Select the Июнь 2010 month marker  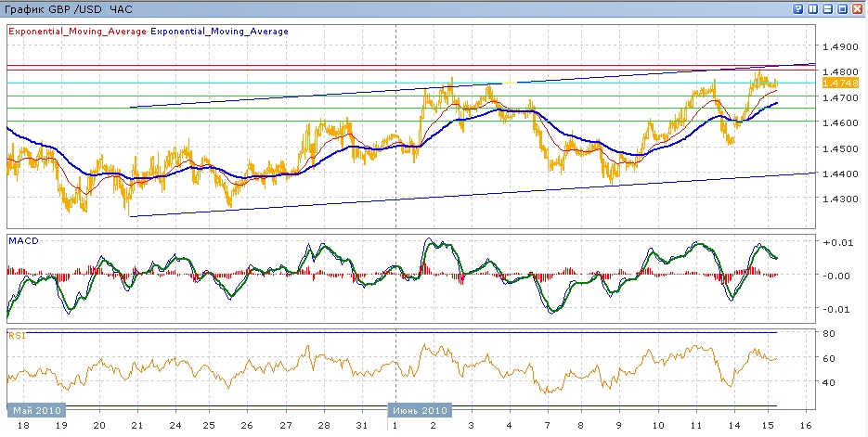click(419, 410)
